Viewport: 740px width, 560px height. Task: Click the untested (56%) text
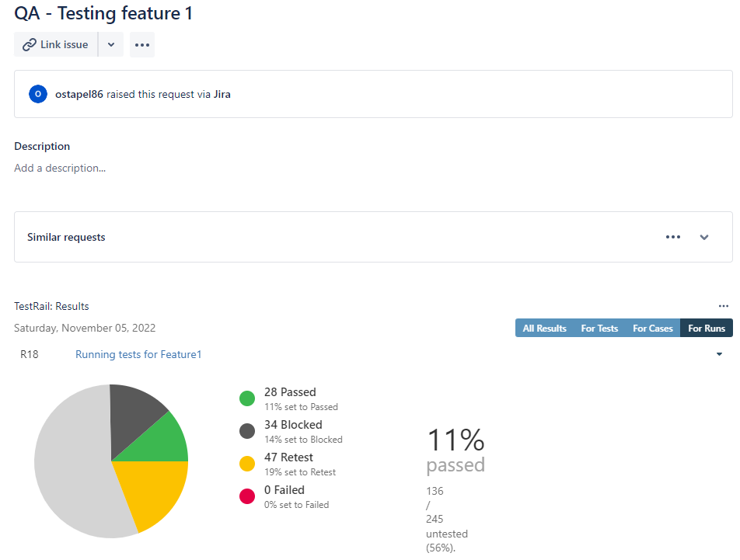[447, 541]
